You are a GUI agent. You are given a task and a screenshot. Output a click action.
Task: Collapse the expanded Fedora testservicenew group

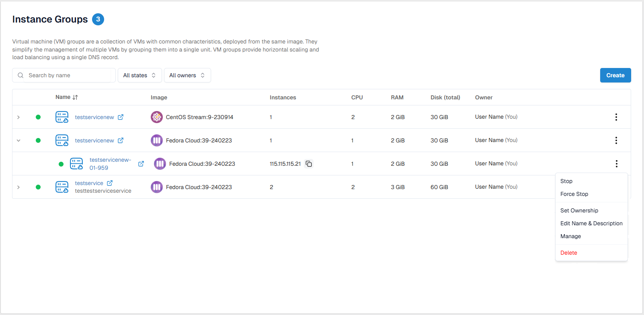pos(18,140)
